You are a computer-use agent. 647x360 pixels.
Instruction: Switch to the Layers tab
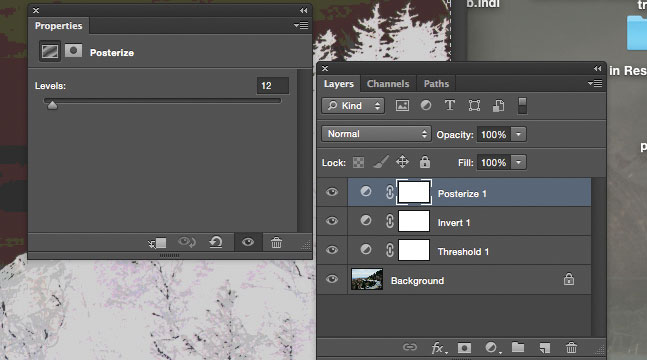[x=339, y=84]
